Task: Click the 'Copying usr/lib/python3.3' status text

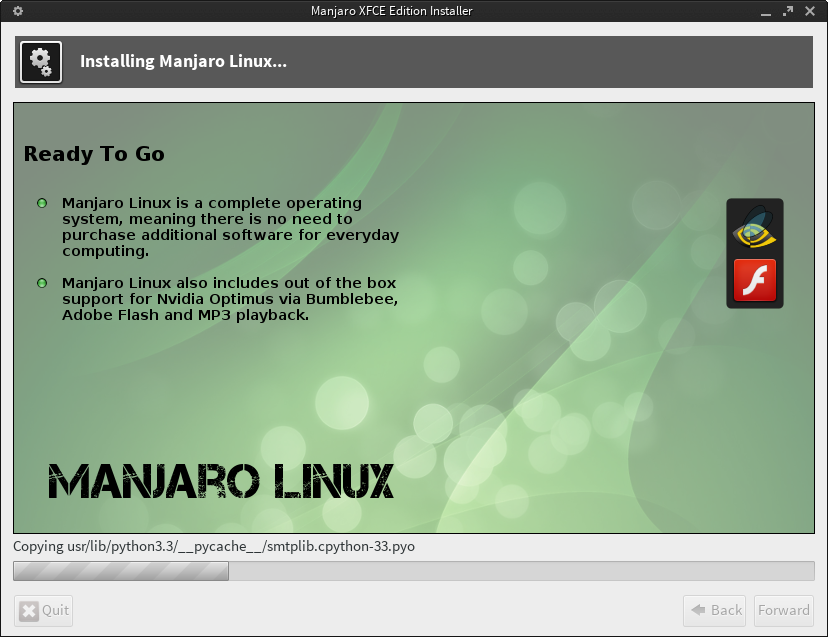Action: [214, 546]
